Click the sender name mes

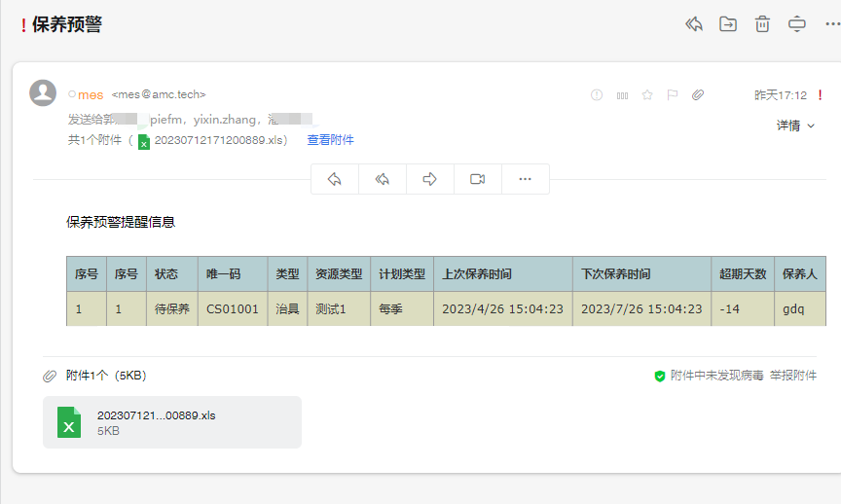tap(91, 95)
